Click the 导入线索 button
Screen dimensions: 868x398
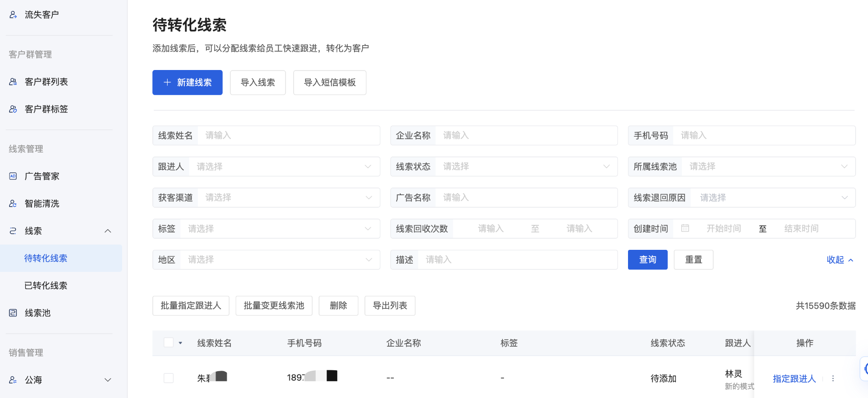(258, 82)
